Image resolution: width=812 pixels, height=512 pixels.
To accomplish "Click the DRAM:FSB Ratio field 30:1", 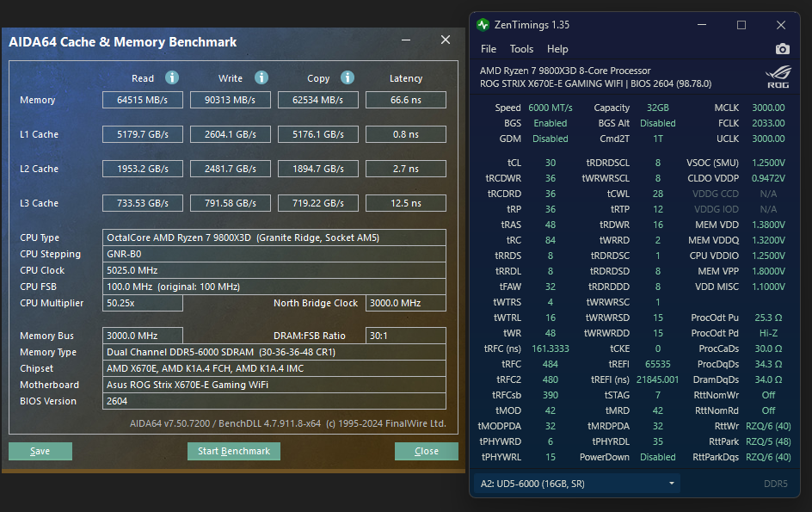I will pyautogui.click(x=406, y=336).
